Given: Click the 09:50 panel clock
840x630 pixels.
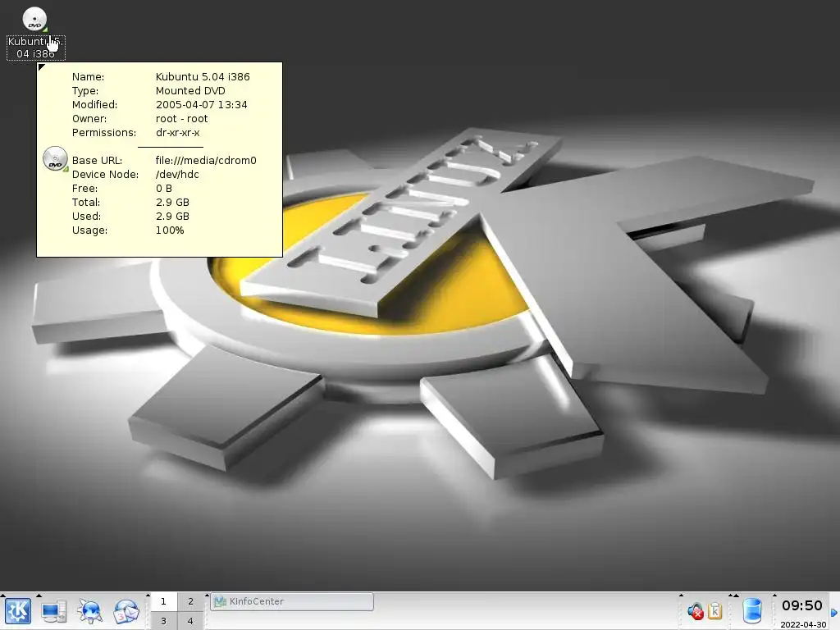Looking at the screenshot, I should point(802,606).
